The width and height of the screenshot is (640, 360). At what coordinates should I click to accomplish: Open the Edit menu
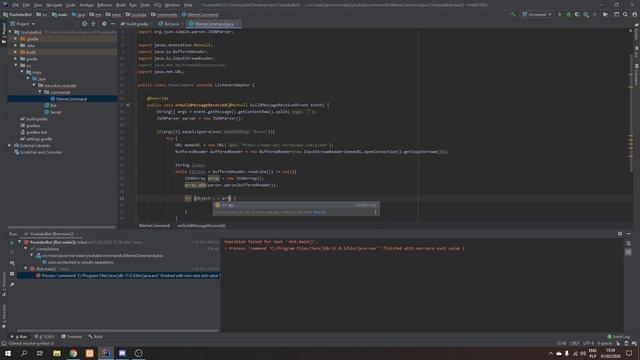(27, 5)
